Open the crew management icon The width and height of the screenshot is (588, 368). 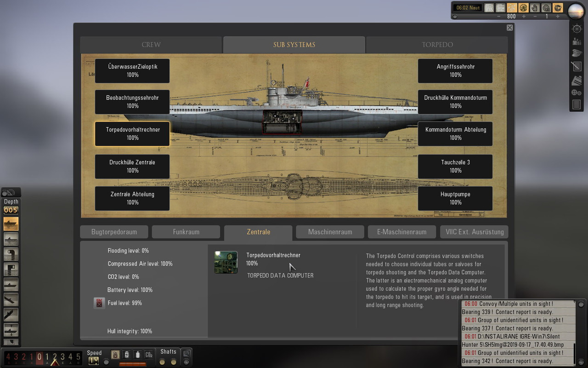577,41
